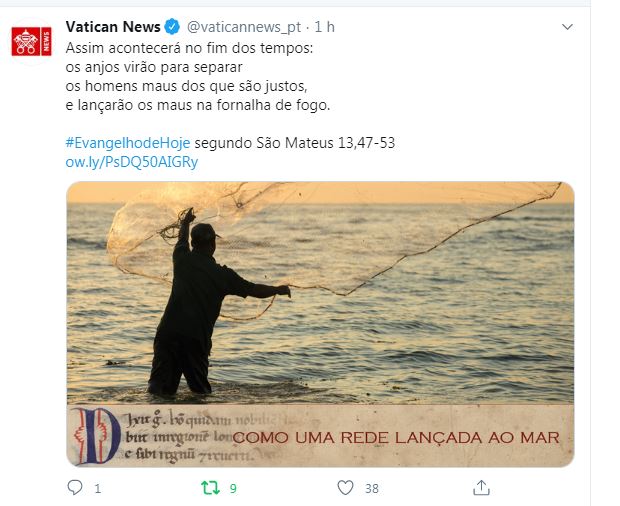The image size is (620, 506).
Task: Click the reply speech bubble icon
Action: click(75, 487)
